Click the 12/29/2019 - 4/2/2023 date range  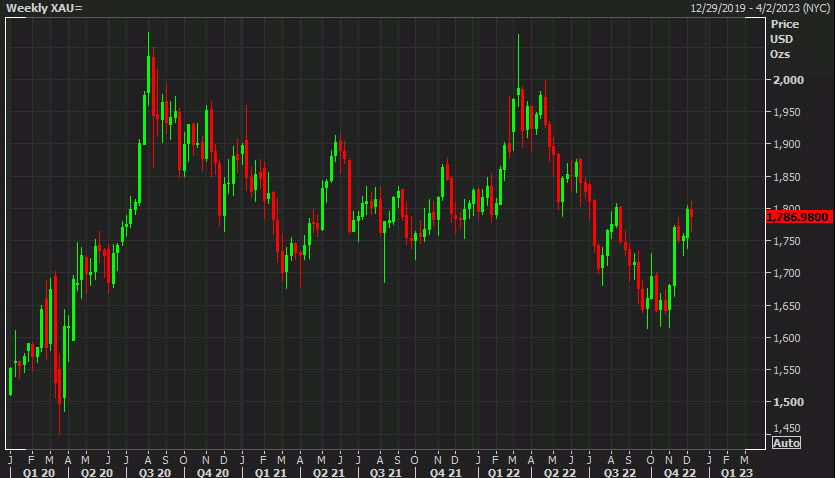760,8
